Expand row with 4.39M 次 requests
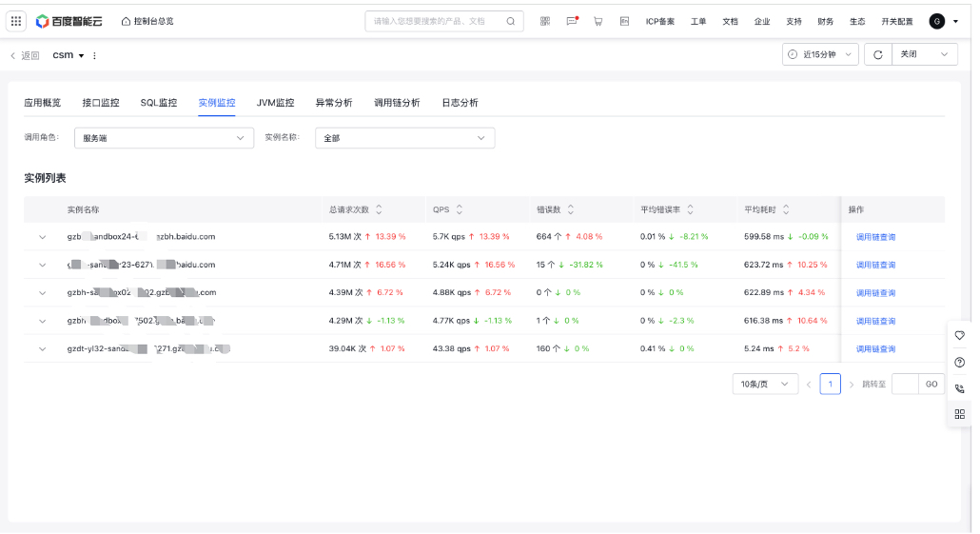This screenshot has height=534, width=980. 43,292
